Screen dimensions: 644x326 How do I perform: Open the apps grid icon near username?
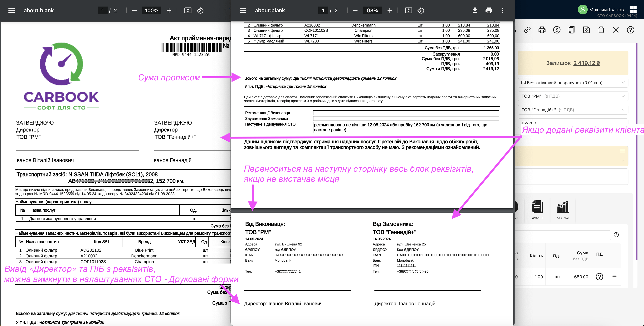[x=633, y=9]
